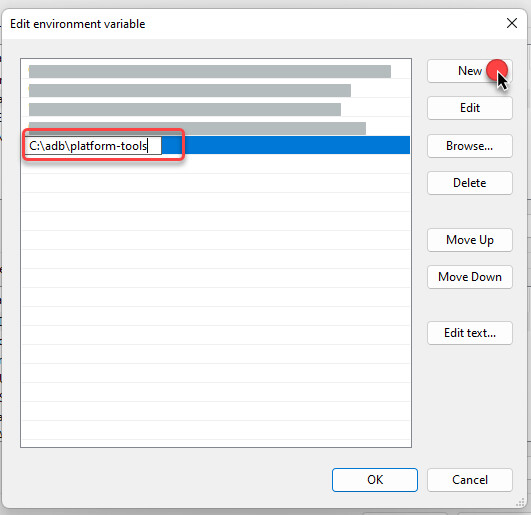Move the selected entry down

point(470,277)
